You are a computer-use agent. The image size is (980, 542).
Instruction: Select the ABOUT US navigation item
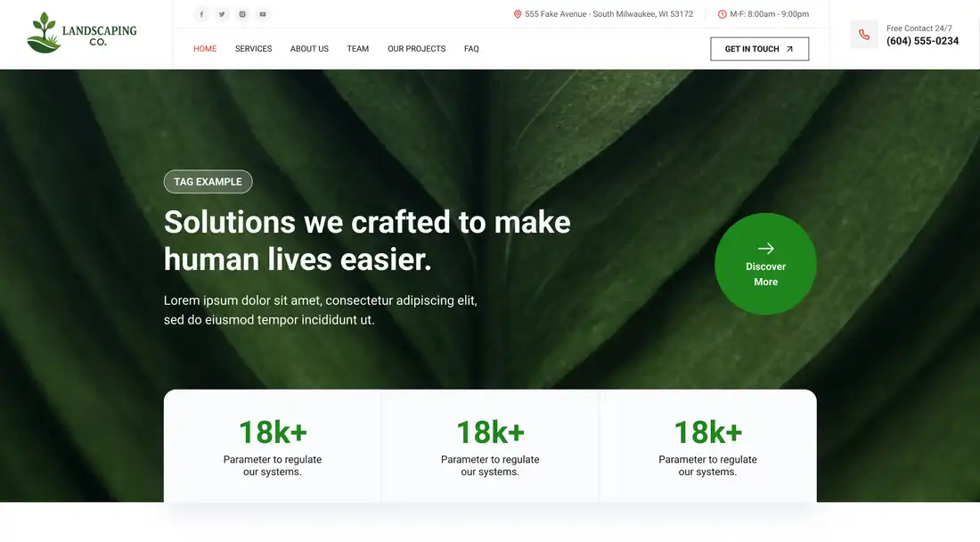(x=309, y=49)
